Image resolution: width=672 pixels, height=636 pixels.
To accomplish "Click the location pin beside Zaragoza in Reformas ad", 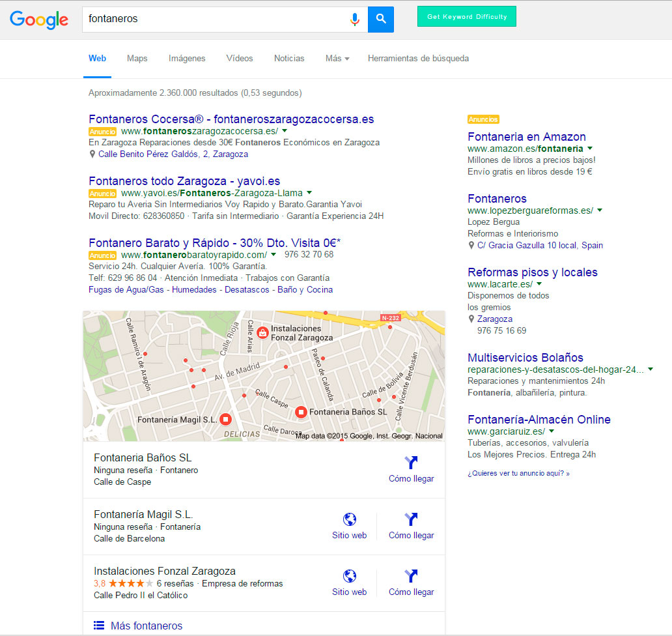I will tap(471, 319).
